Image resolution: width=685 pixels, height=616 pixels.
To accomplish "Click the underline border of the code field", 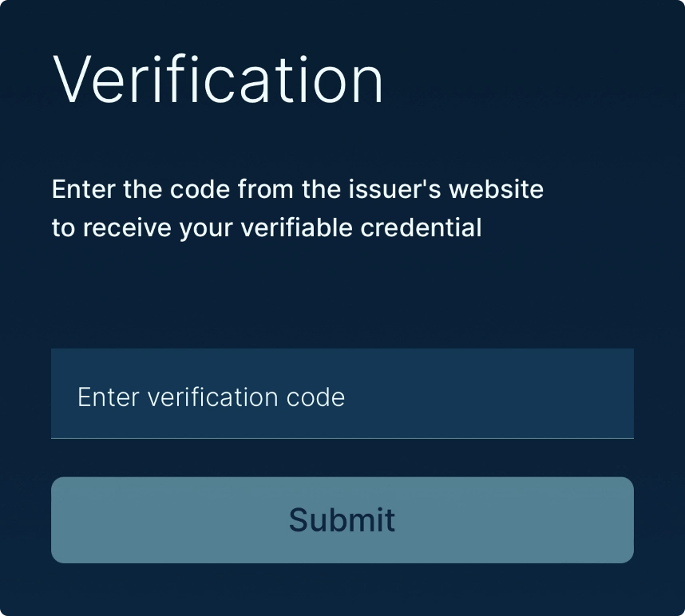I will pyautogui.click(x=342, y=438).
